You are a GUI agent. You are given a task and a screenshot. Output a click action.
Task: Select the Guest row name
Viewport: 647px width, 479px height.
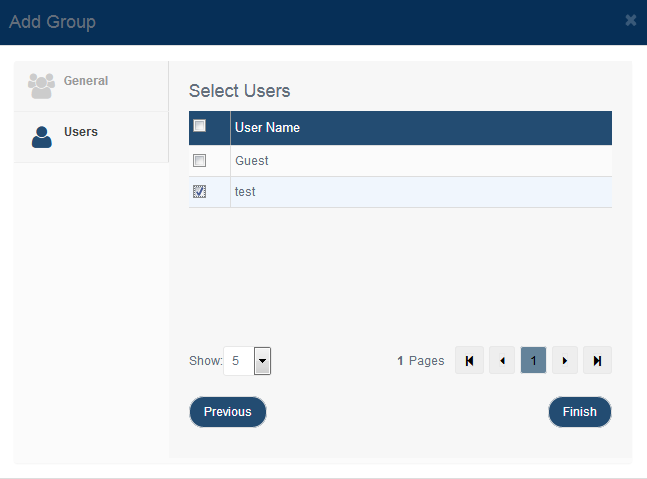[x=252, y=160]
